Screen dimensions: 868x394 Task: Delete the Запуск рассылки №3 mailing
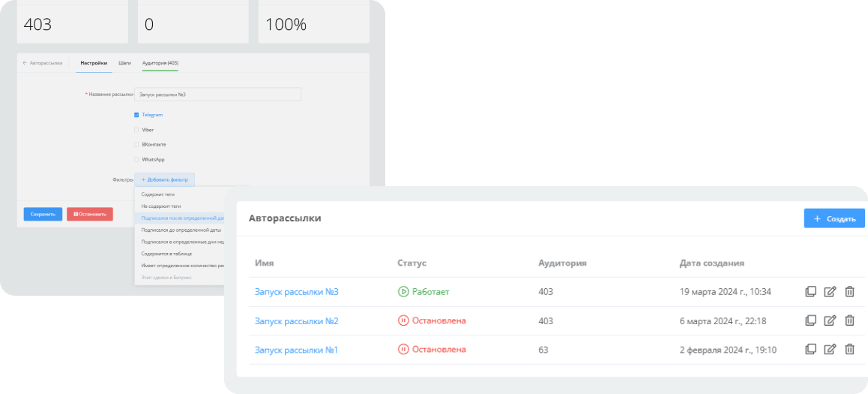click(x=849, y=292)
